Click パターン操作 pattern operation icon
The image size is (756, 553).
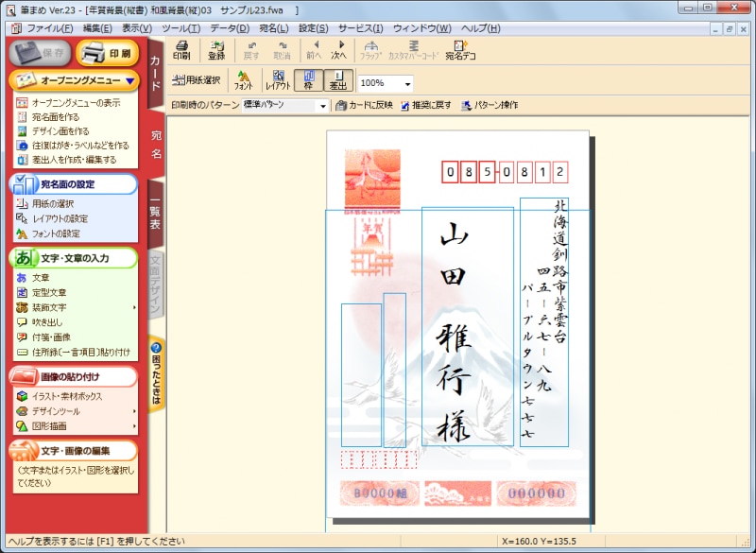[490, 105]
